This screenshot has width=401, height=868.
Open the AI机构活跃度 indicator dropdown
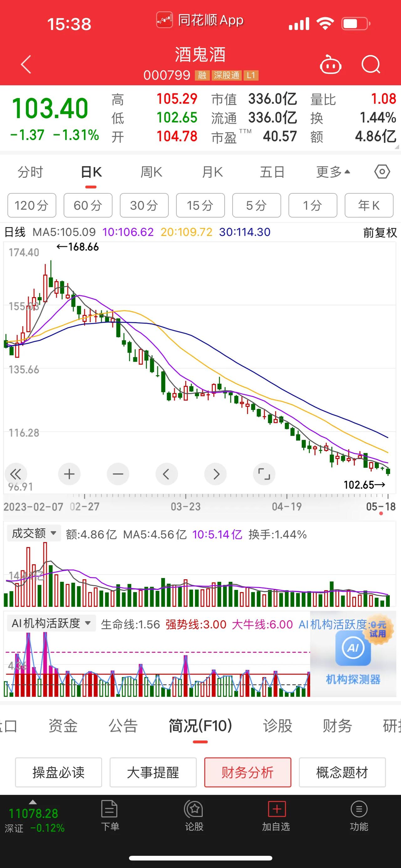(51, 623)
